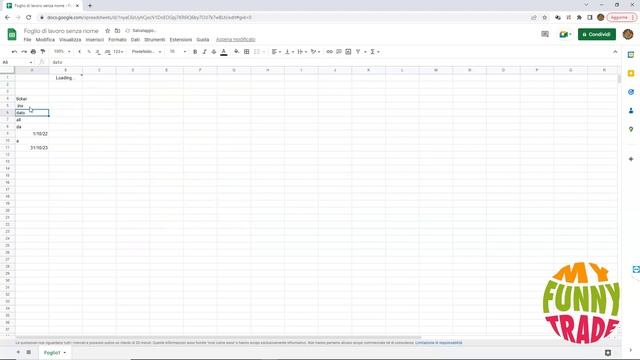Open the borders menu

tap(247, 52)
